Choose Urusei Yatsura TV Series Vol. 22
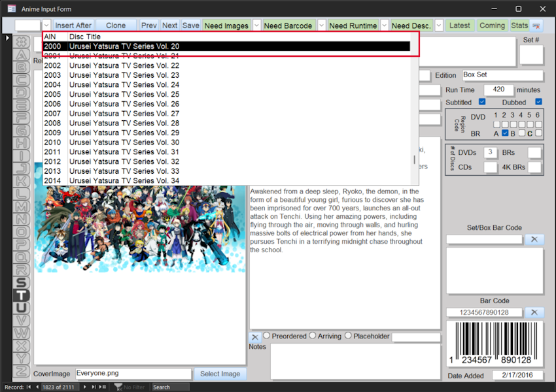556x392 pixels. coord(226,65)
